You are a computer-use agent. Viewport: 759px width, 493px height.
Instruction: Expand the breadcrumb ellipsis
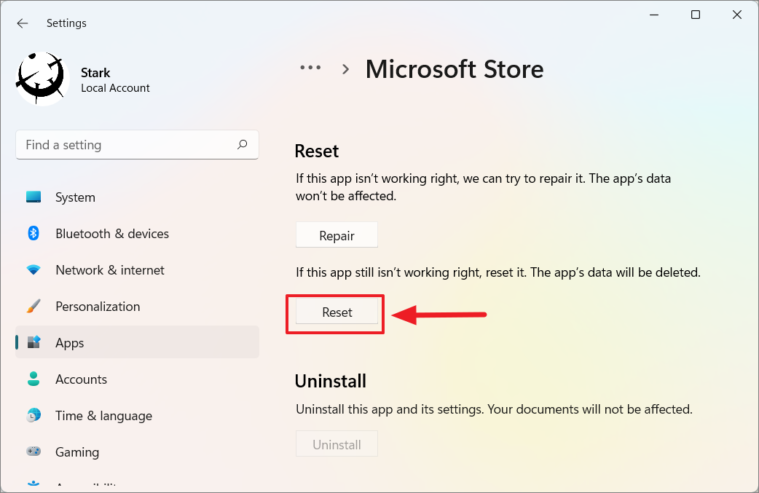(310, 68)
